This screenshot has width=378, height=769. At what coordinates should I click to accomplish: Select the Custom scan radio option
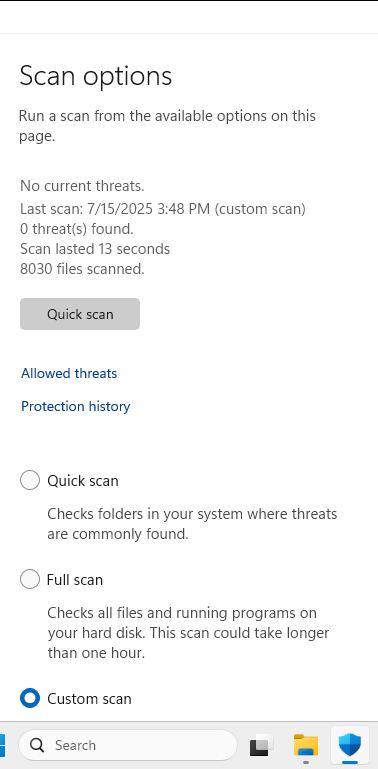(x=30, y=698)
